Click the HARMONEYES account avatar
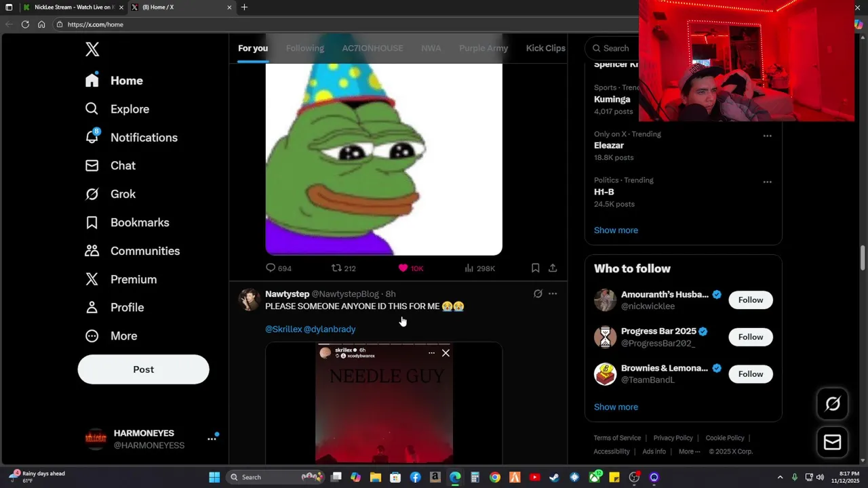This screenshot has height=488, width=868. click(96, 439)
